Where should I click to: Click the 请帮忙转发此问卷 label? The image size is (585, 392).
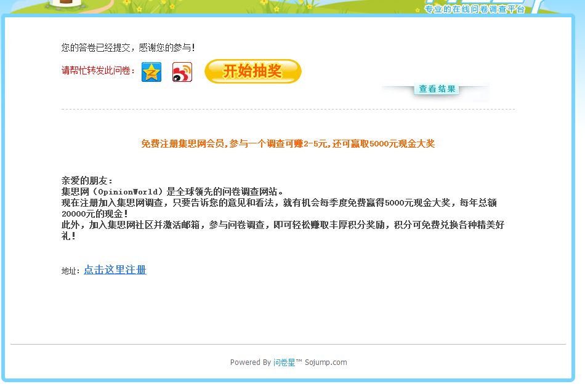(98, 71)
